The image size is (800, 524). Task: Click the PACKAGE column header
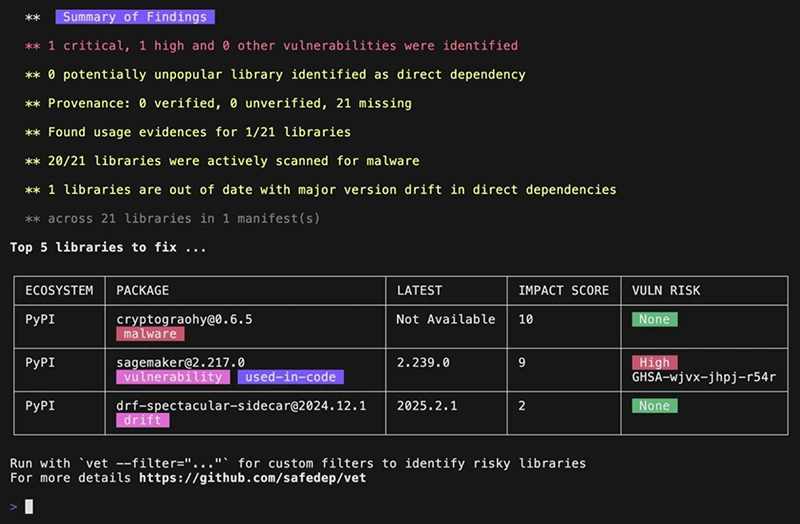point(143,291)
